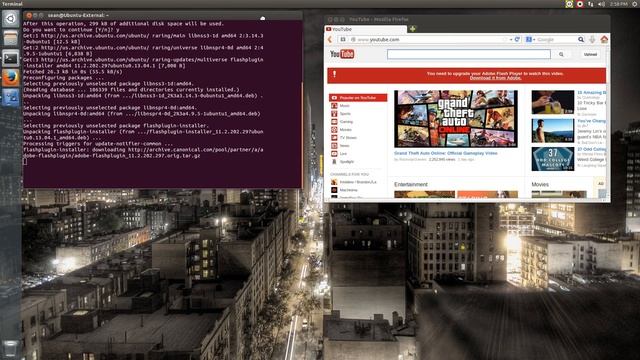
Task: Click the Google search magnifier in Firefox
Action: 581,40
